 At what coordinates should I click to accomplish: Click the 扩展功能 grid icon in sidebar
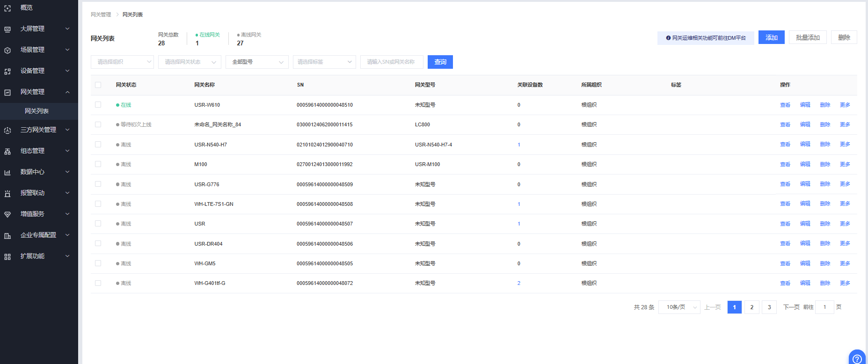point(7,256)
